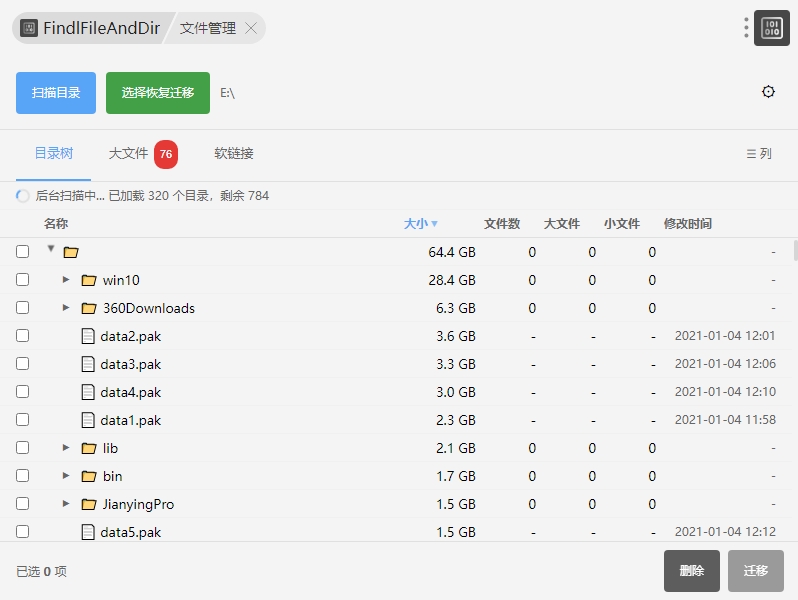Screen dimensions: 798x600
Task: Tick the 360Downloads checkbox
Action: click(22, 307)
